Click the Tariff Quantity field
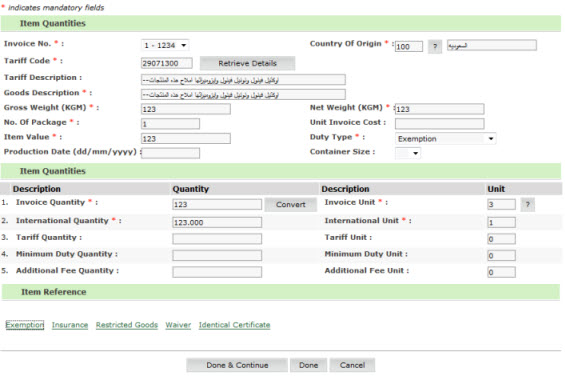 (x=217, y=239)
